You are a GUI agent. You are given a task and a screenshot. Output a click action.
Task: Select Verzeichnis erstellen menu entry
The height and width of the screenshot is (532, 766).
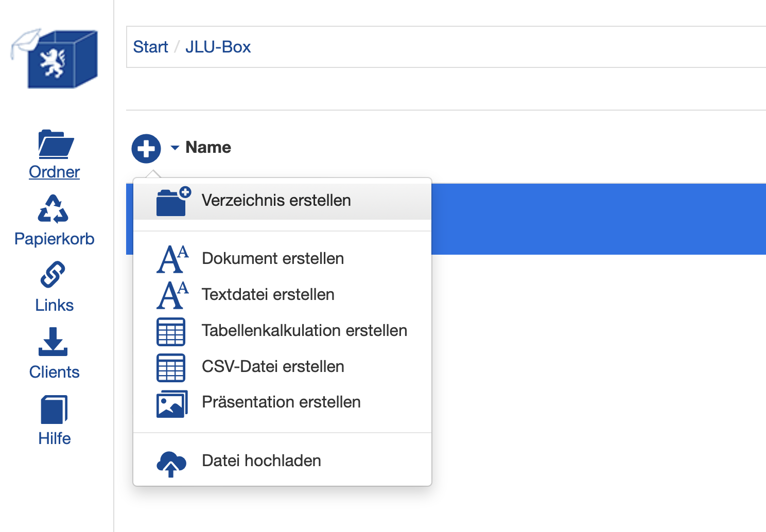click(x=276, y=200)
